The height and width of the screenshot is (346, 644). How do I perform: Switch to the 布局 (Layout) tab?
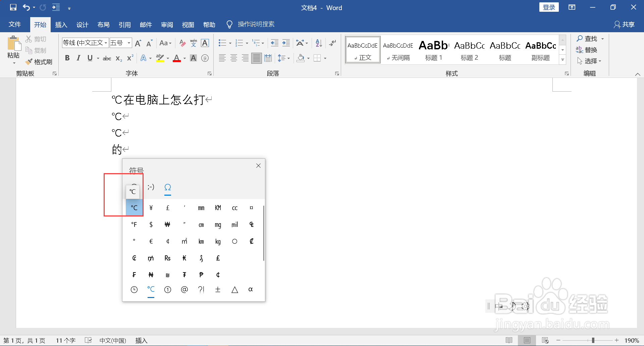pyautogui.click(x=104, y=24)
